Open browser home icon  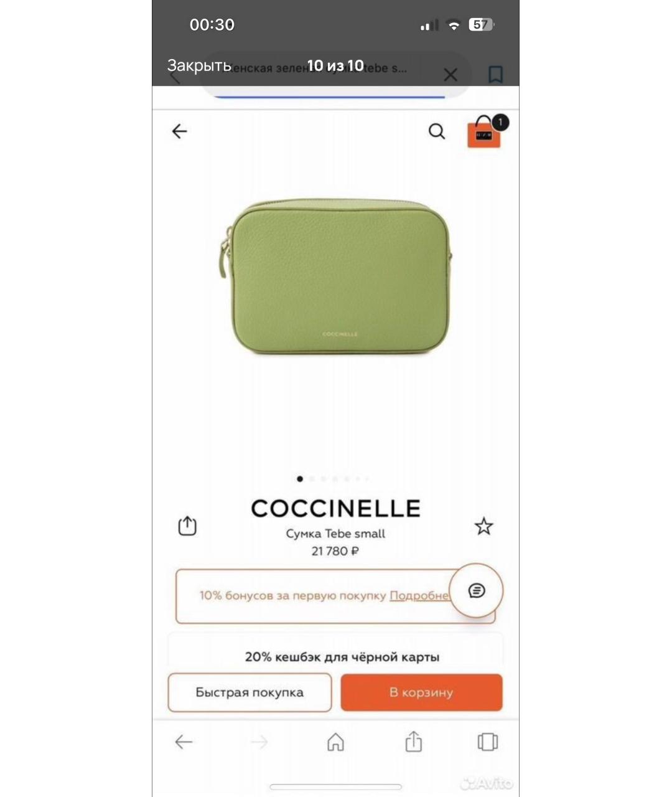[x=335, y=742]
